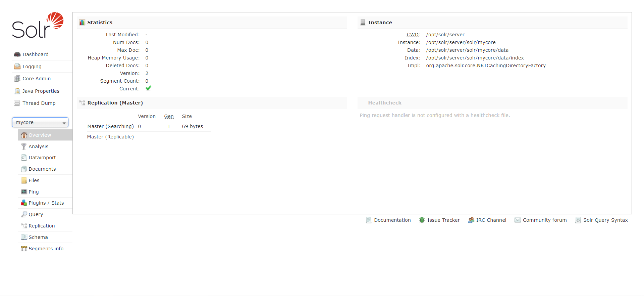Open Segments info

point(46,249)
